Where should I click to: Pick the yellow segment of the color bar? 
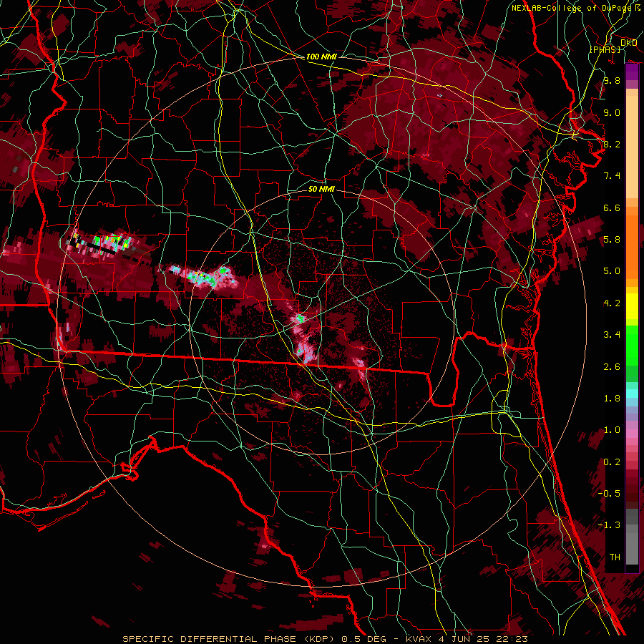(632, 306)
